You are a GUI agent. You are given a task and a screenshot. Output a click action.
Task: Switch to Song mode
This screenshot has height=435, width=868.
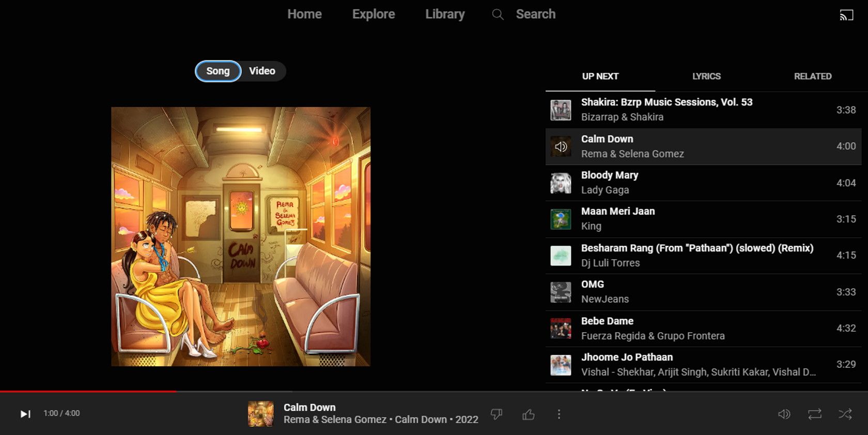point(218,71)
